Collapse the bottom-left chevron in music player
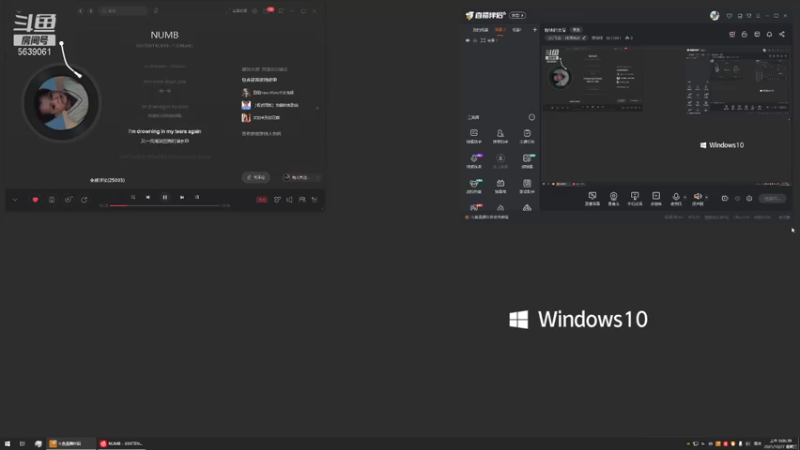The height and width of the screenshot is (450, 800). tap(15, 200)
